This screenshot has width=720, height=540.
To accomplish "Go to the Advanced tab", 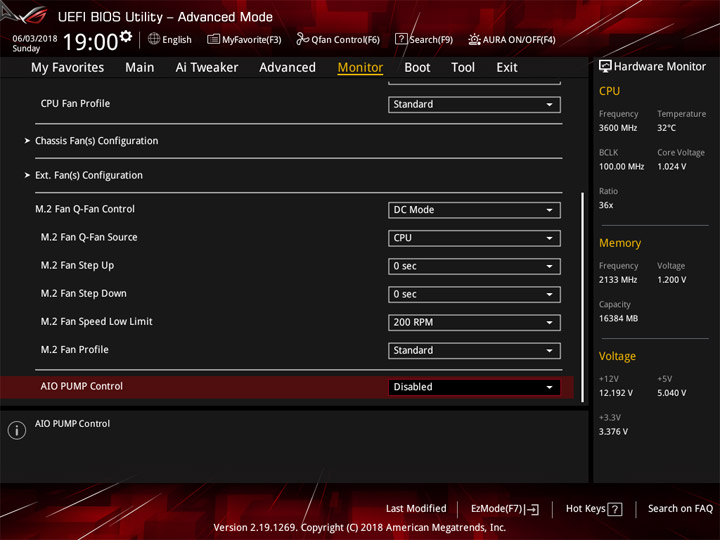I will point(287,68).
